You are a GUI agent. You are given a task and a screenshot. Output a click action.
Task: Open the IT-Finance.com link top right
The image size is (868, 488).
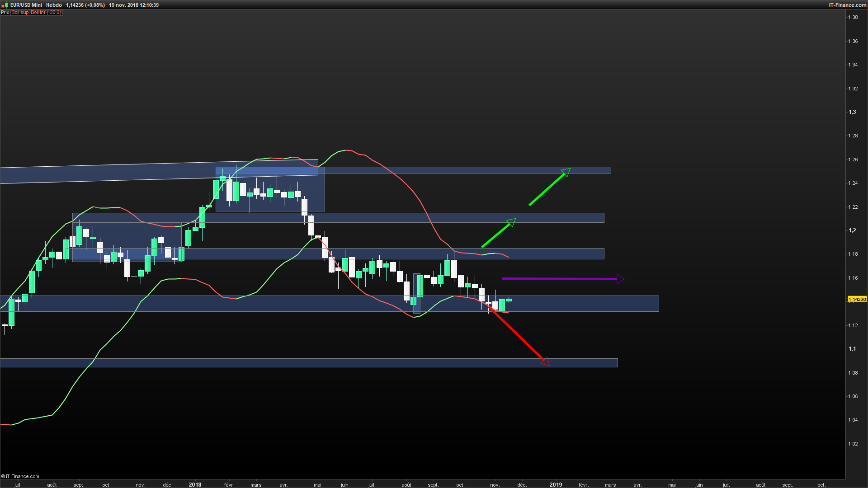(x=847, y=5)
